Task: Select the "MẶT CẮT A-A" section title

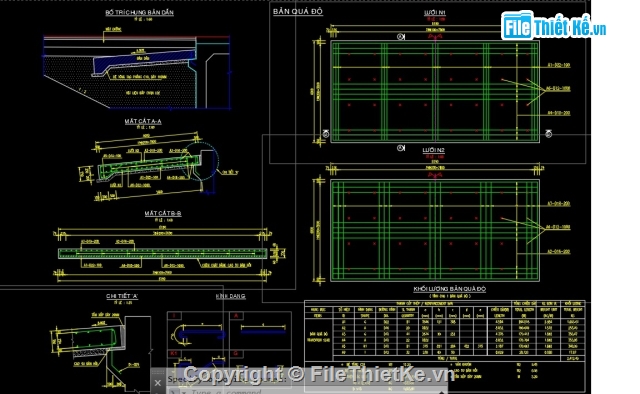Action: coord(143,121)
